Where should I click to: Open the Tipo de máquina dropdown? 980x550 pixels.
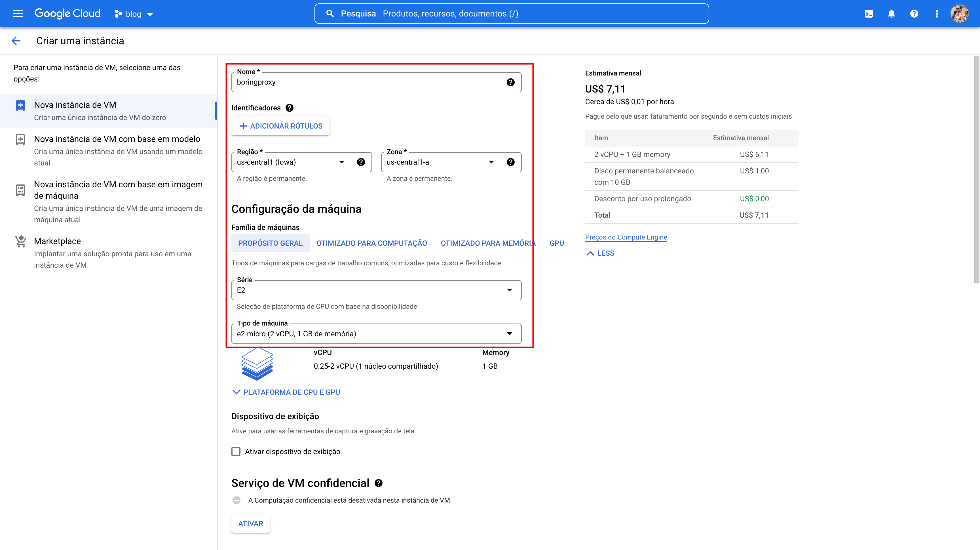click(376, 334)
